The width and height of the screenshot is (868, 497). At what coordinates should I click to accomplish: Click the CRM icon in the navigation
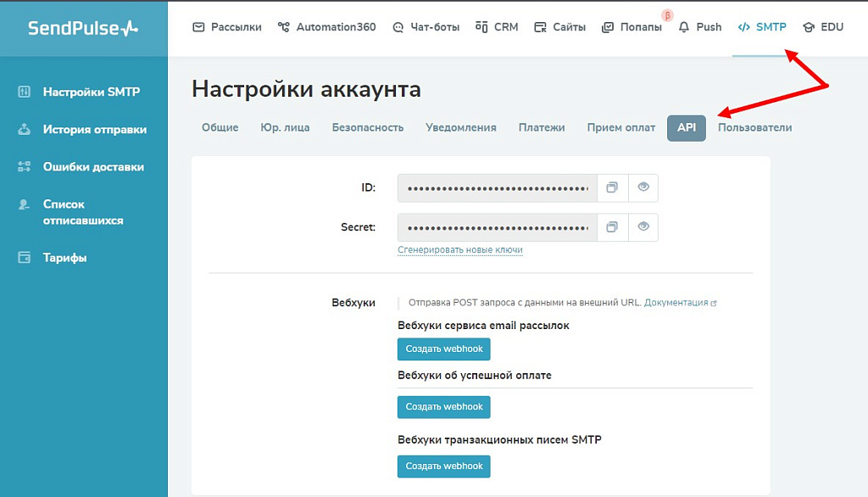pyautogui.click(x=483, y=26)
